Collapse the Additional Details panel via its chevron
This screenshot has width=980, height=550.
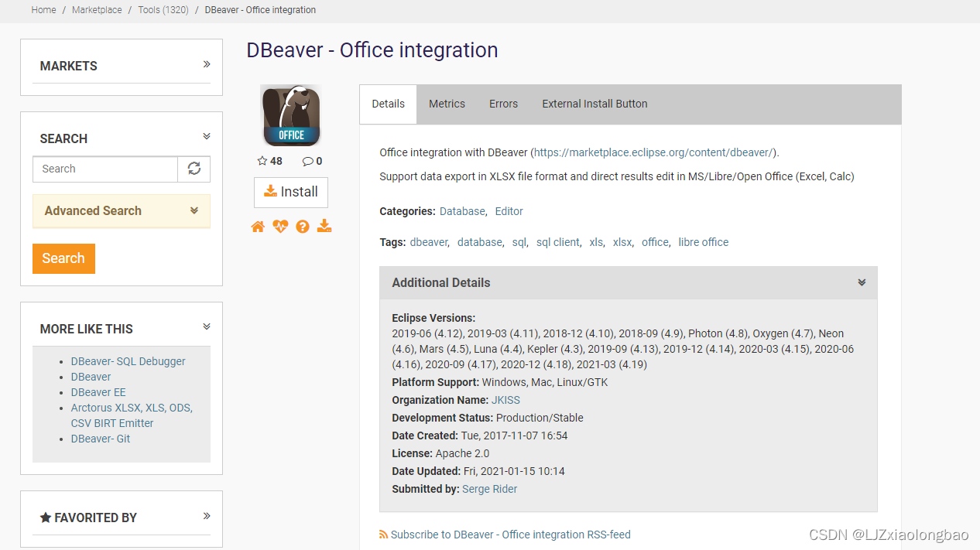tap(862, 282)
